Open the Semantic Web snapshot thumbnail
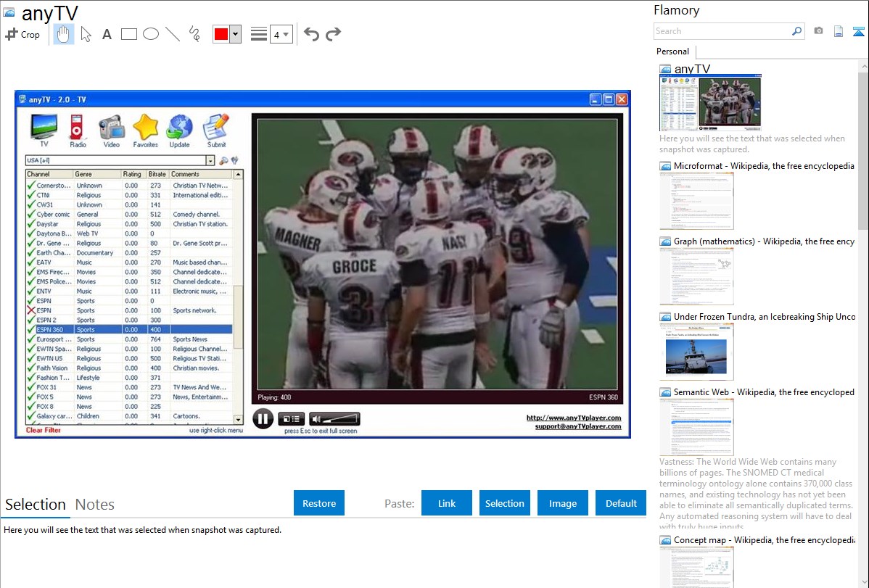The width and height of the screenshot is (869, 588). tap(696, 427)
